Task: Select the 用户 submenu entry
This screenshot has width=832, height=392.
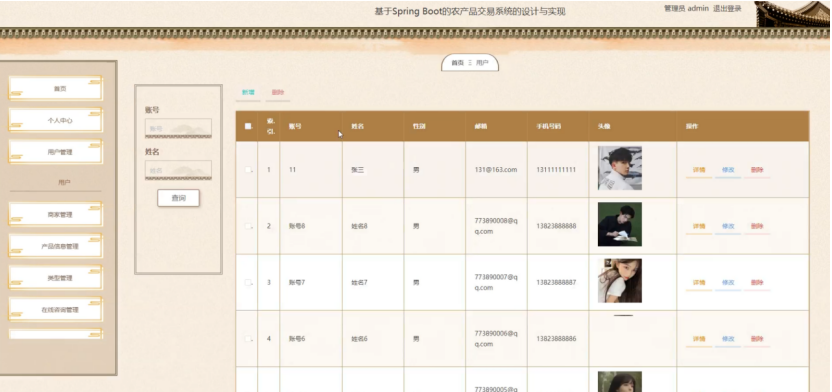Action: tap(64, 182)
